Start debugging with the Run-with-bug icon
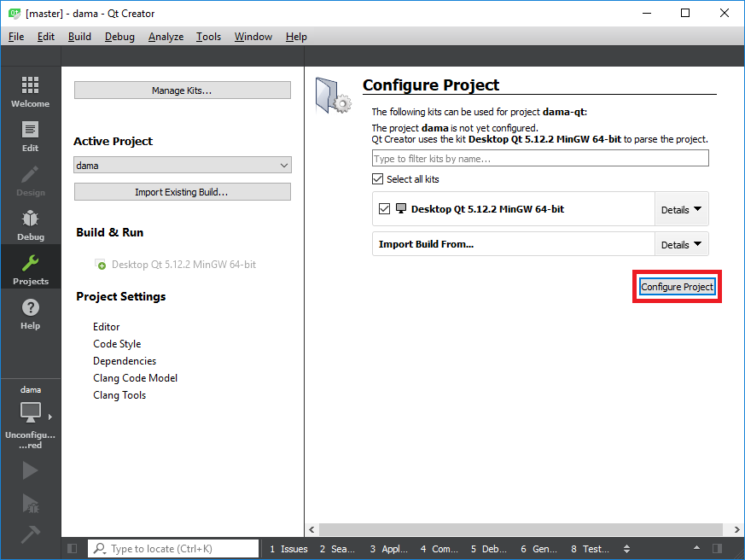745x560 pixels. click(x=31, y=503)
